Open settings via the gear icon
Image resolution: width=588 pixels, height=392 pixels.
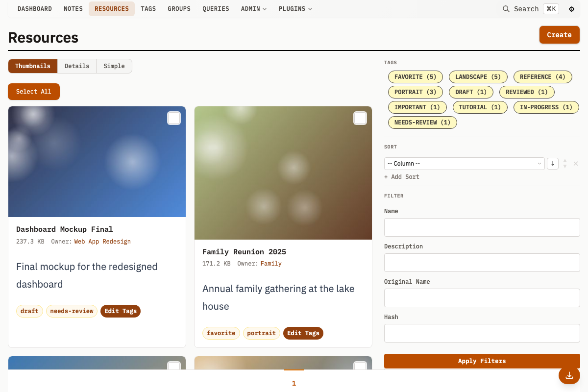571,9
